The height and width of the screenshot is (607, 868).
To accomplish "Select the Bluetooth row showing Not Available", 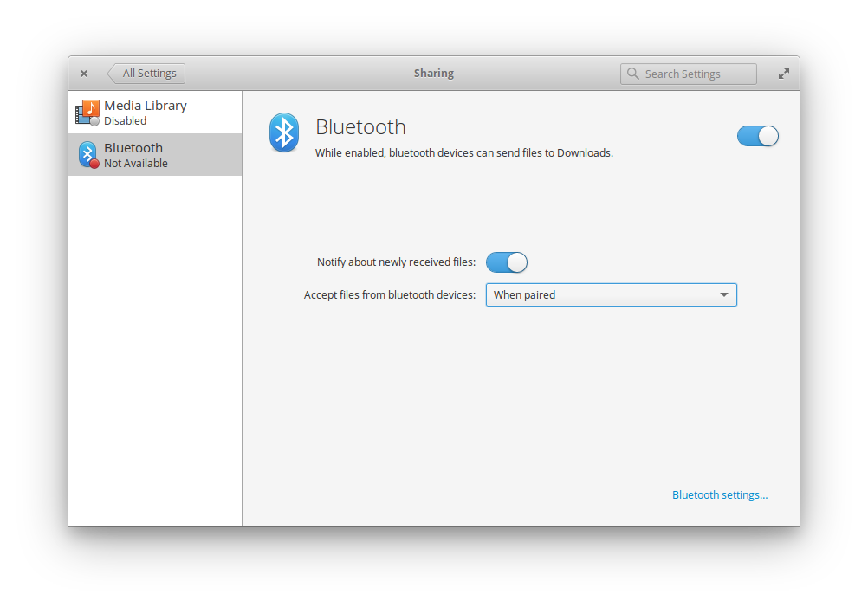I will click(x=155, y=155).
